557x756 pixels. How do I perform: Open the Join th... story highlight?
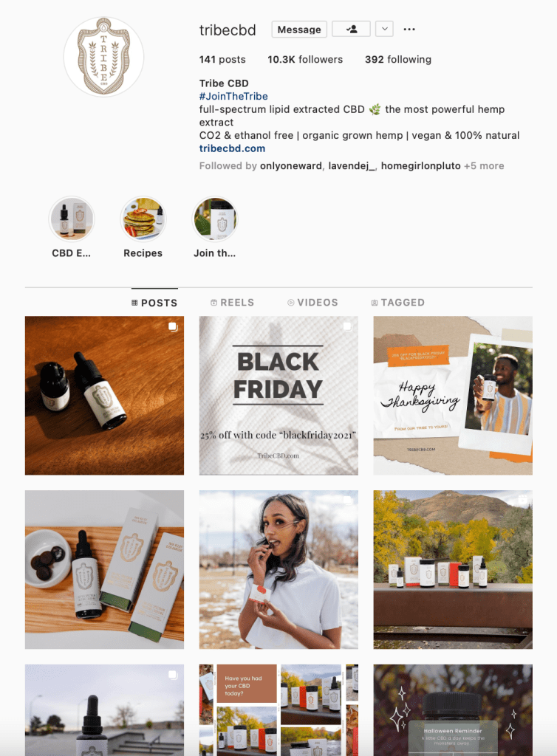pyautogui.click(x=215, y=219)
